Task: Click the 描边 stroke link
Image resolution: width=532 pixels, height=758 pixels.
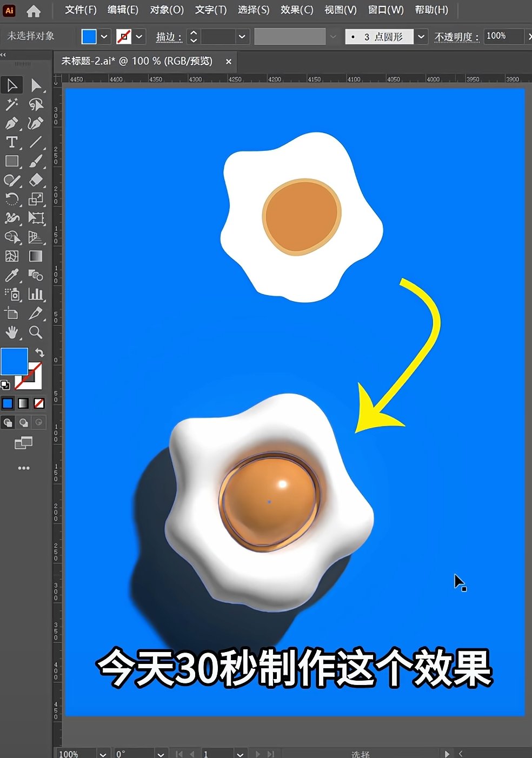Action: pyautogui.click(x=168, y=37)
